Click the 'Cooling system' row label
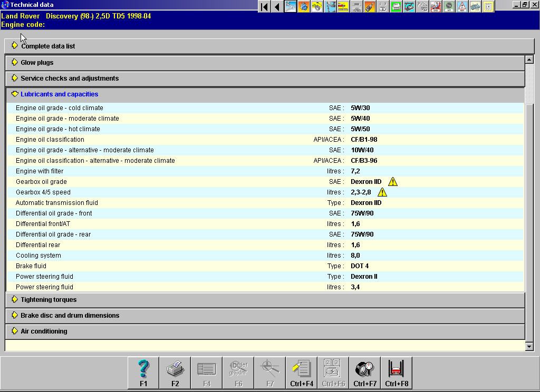This screenshot has width=540, height=392. coord(38,256)
